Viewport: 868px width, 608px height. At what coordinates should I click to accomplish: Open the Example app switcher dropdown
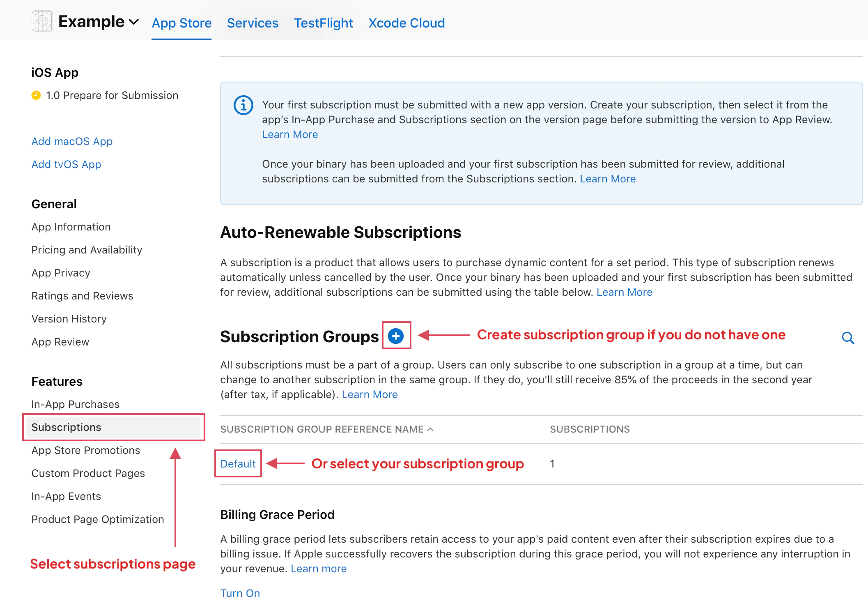pos(134,23)
